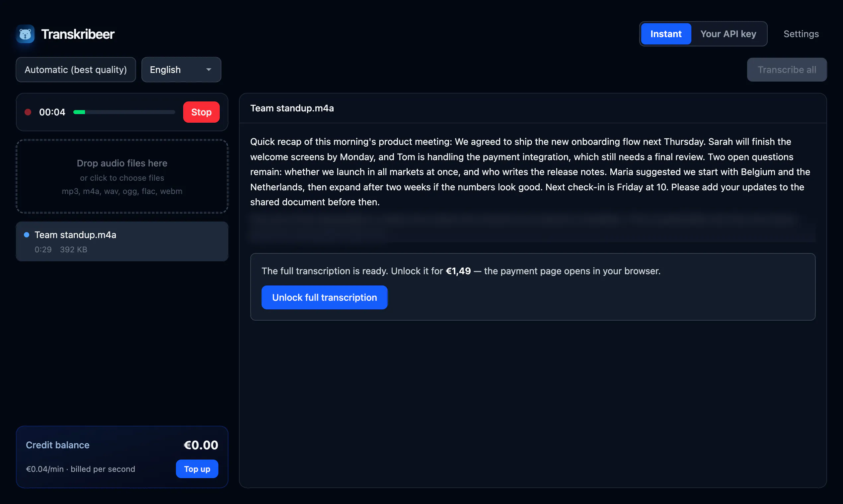Viewport: 843px width, 504px height.
Task: Click the blurred locked transcript text
Action: [533, 227]
